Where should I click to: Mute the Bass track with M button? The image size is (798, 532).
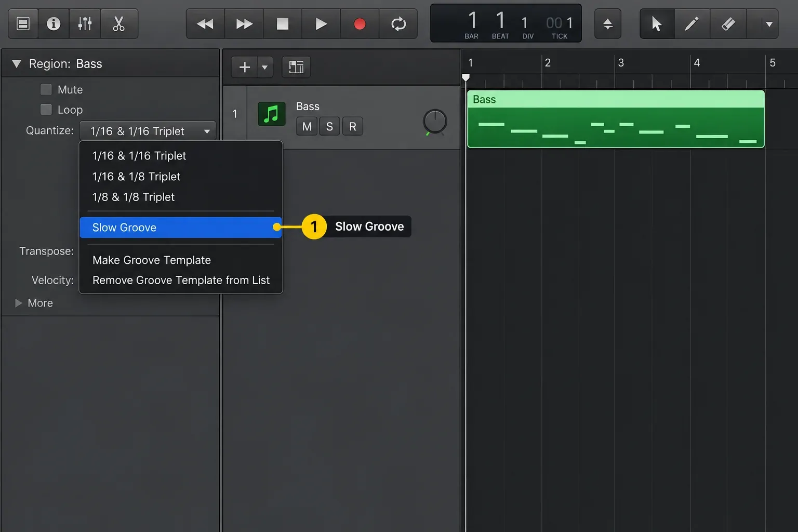pyautogui.click(x=307, y=126)
